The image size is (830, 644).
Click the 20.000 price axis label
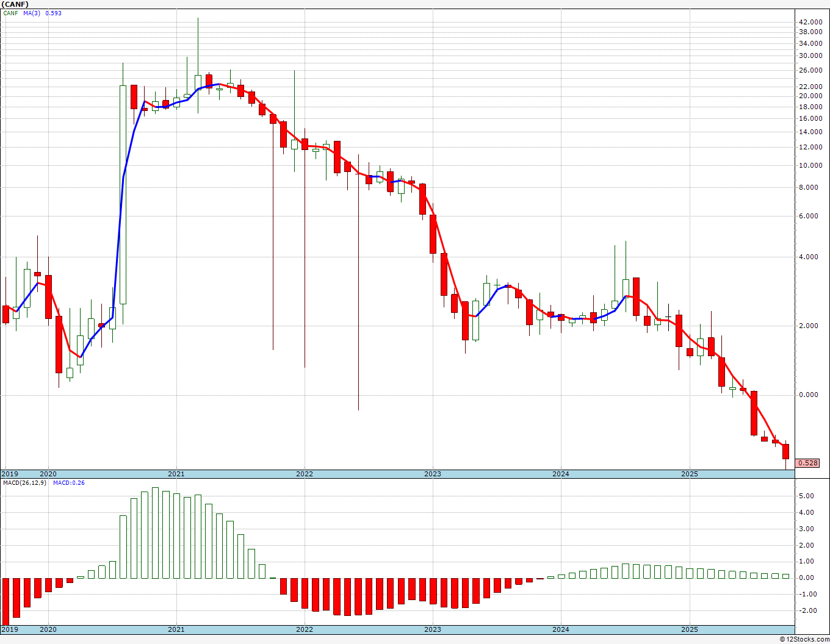810,96
